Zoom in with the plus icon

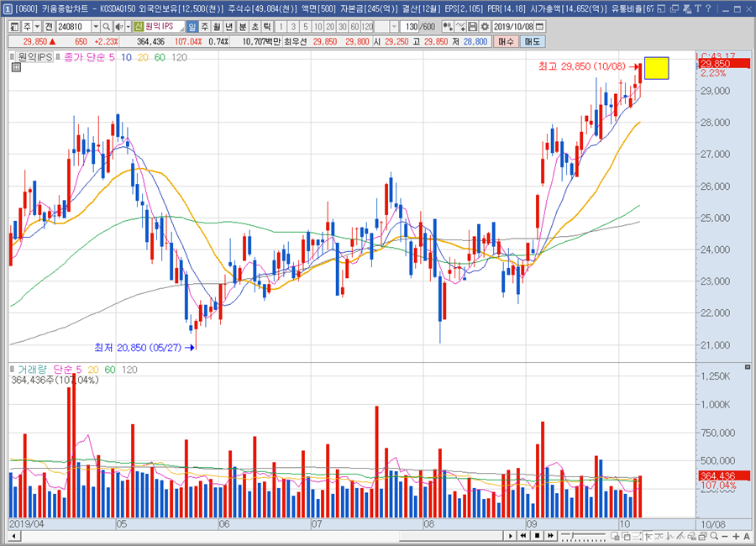click(x=736, y=537)
